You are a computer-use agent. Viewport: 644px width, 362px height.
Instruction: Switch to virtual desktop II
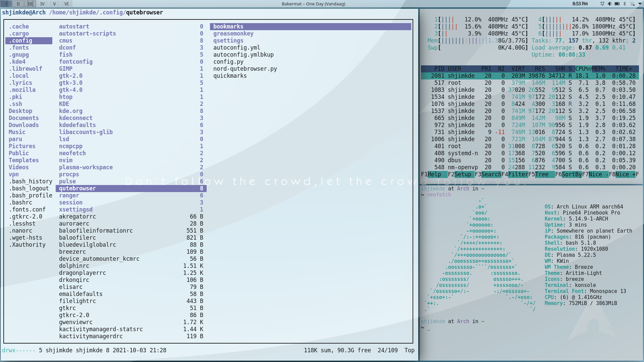point(18,4)
